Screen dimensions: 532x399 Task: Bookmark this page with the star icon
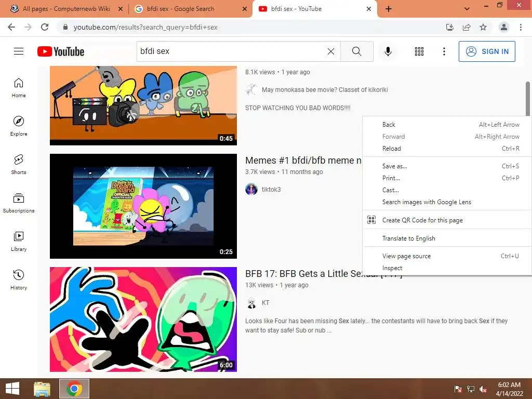click(x=483, y=27)
